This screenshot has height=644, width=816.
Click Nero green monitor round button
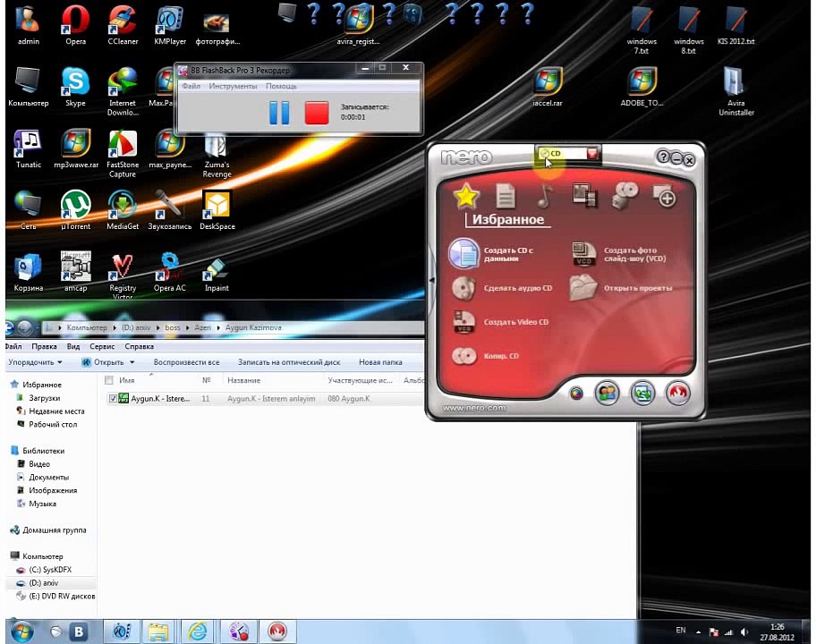click(642, 394)
